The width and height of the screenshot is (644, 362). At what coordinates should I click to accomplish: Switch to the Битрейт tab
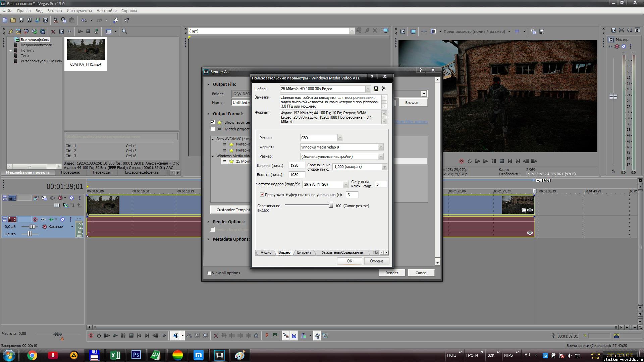304,252
